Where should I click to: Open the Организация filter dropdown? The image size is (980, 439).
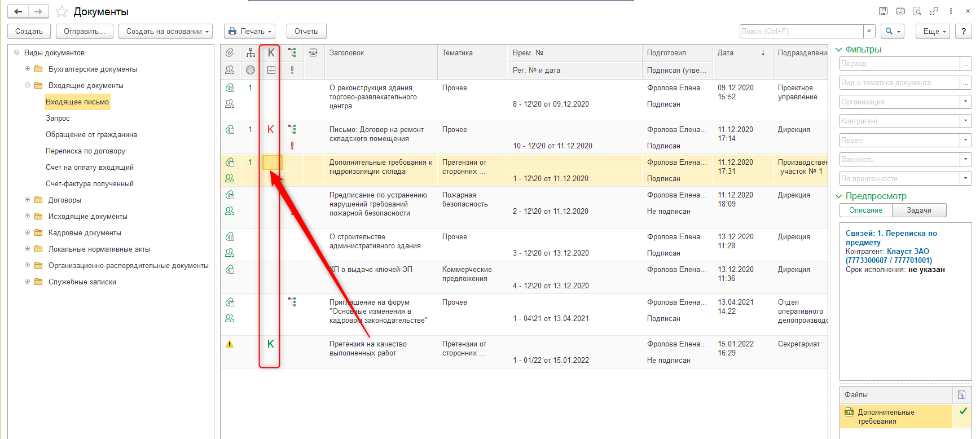point(966,102)
